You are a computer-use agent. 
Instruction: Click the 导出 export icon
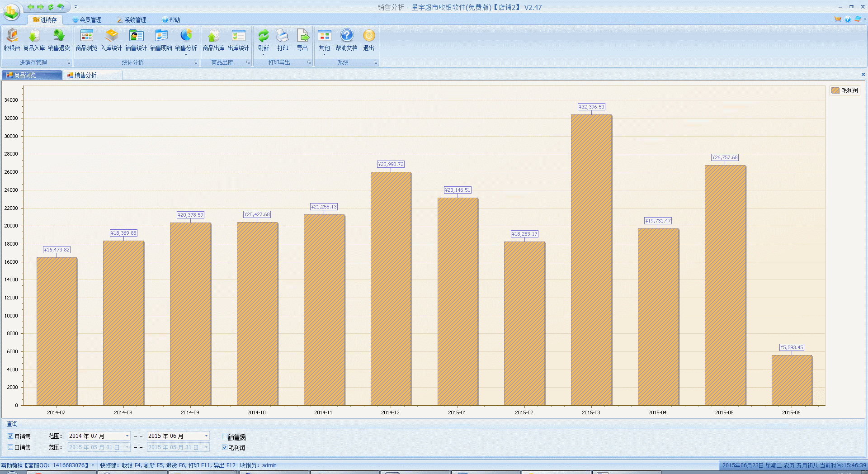pyautogui.click(x=302, y=40)
